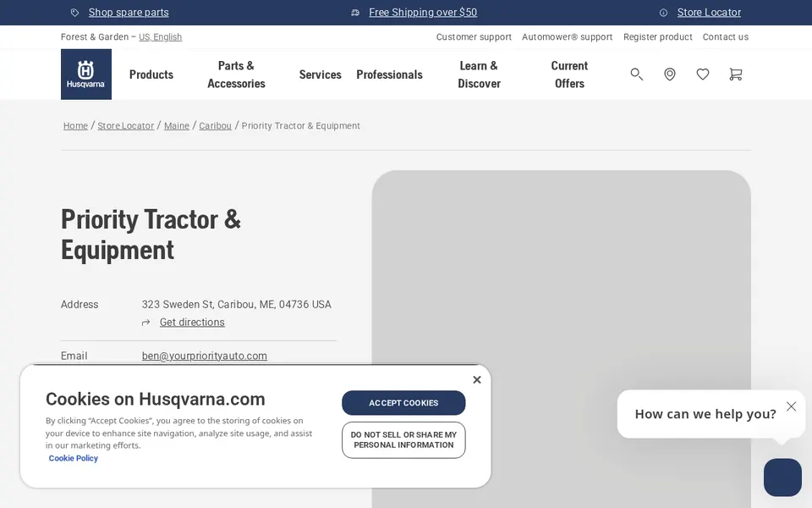Go to Caribou breadcrumb
The image size is (812, 508).
[x=216, y=126]
